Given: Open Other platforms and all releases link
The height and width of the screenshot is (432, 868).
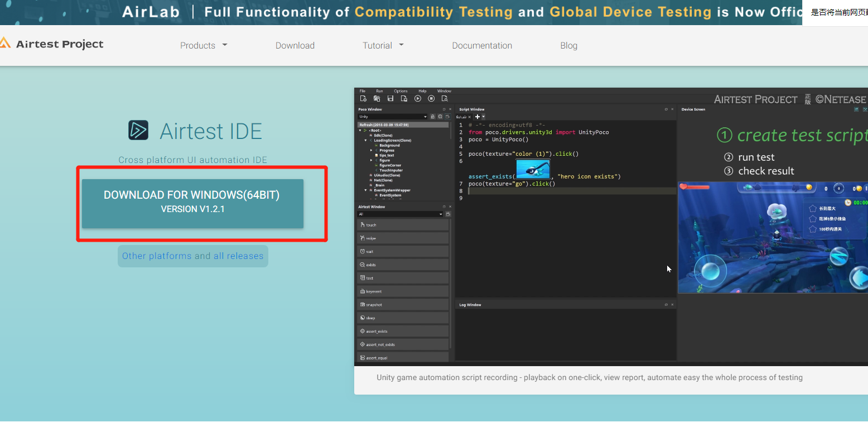Looking at the screenshot, I should pos(192,256).
